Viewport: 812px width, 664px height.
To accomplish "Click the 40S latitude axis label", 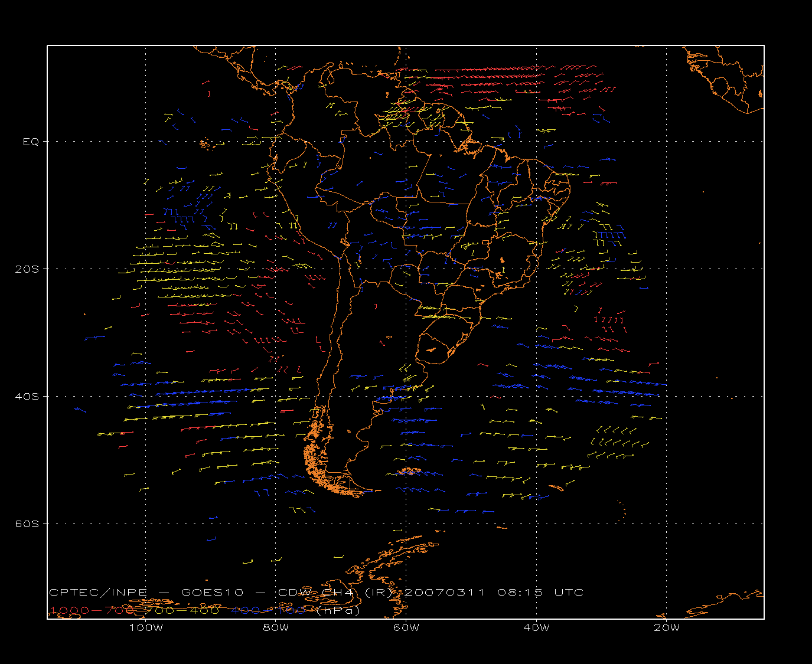I will point(27,397).
